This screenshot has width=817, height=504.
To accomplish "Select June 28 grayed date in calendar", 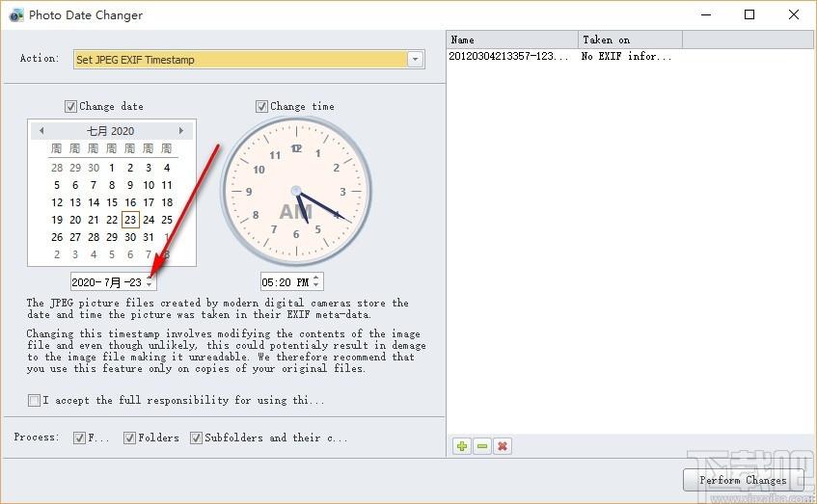I will 57,168.
